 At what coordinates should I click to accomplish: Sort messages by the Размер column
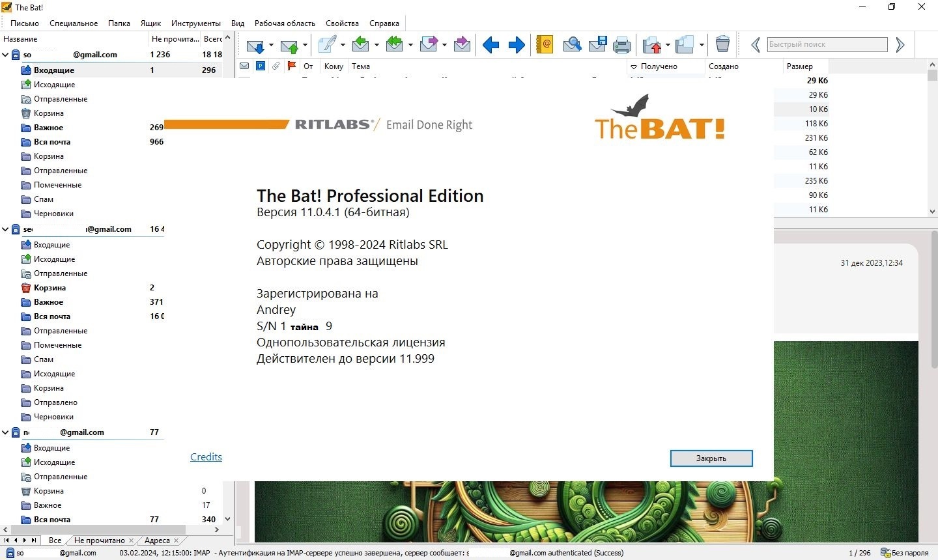[x=806, y=66]
